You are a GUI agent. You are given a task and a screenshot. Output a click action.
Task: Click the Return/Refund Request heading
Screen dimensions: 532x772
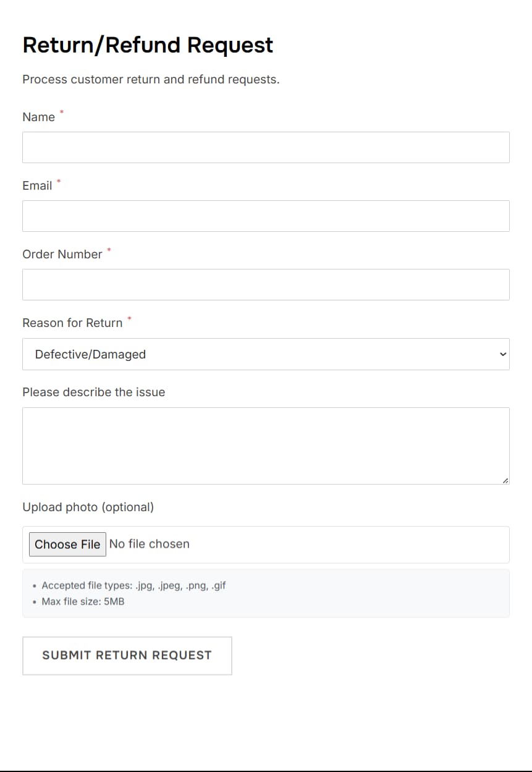tap(148, 45)
